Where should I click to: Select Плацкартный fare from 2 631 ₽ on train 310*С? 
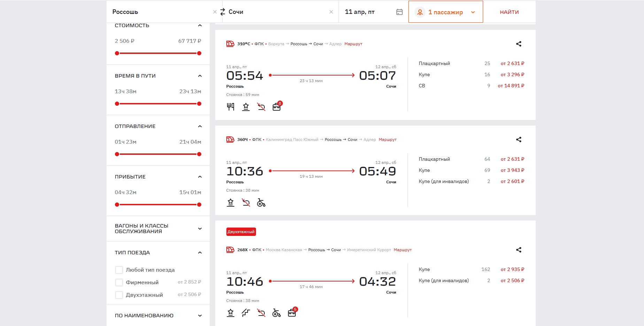(x=512, y=63)
